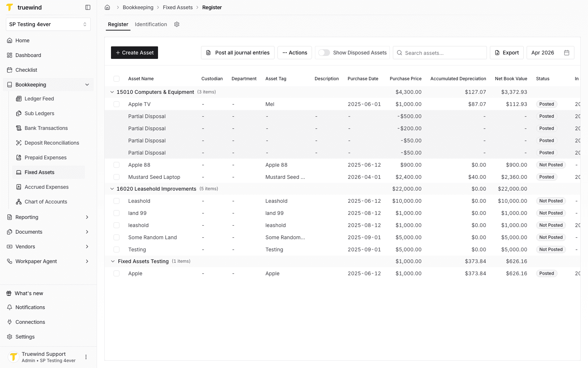This screenshot has height=368, width=588.
Task: Toggle Show Disposed Assets switch
Action: (324, 53)
